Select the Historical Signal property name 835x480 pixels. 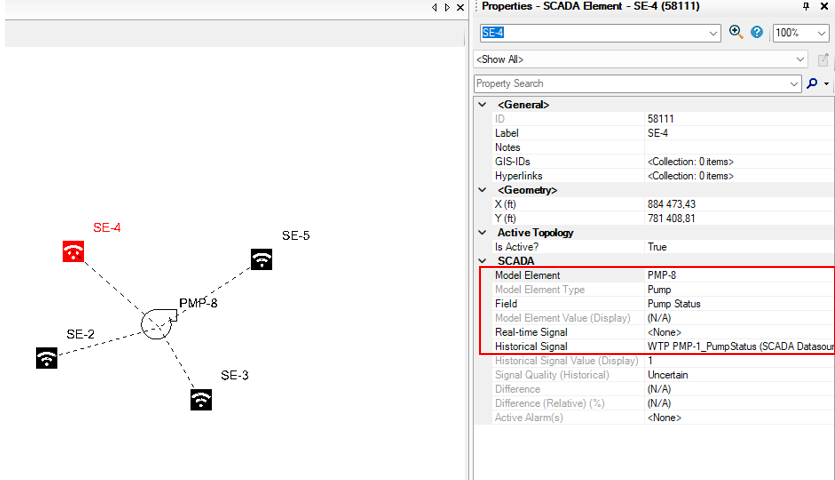[531, 346]
